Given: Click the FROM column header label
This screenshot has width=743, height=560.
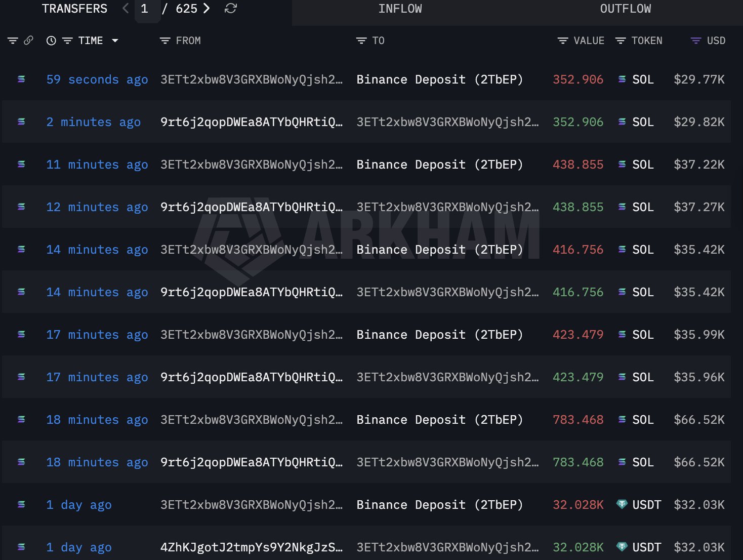Looking at the screenshot, I should pyautogui.click(x=188, y=41).
